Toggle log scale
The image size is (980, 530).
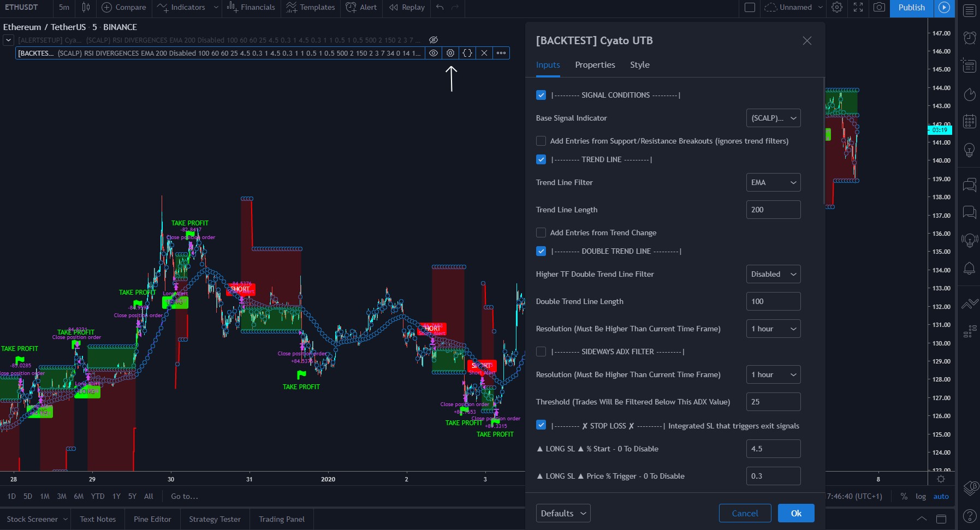click(x=920, y=496)
